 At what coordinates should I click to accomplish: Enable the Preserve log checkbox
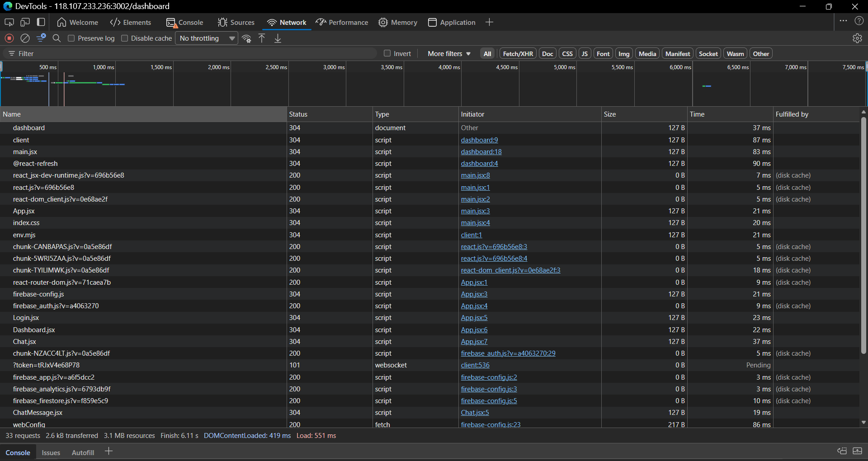point(71,38)
